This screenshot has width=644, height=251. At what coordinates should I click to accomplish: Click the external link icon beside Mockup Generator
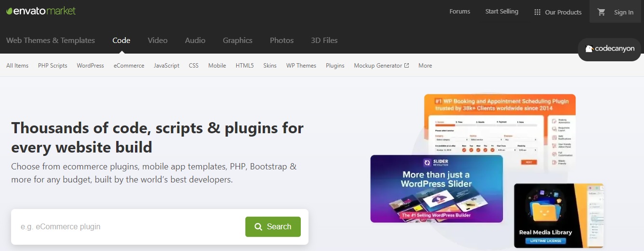pyautogui.click(x=406, y=65)
